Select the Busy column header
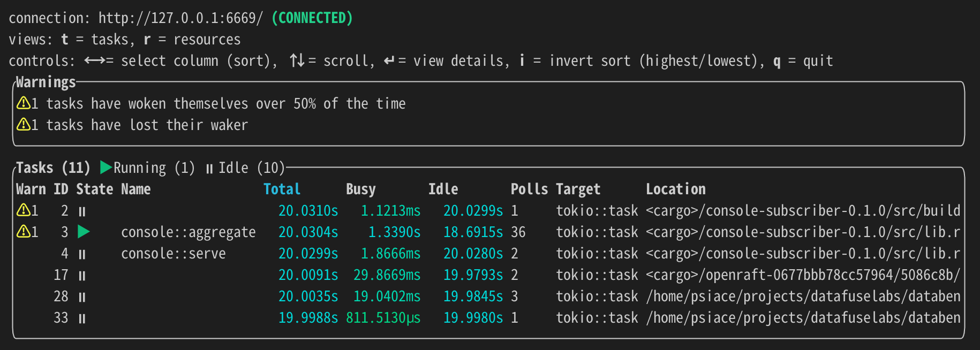 [x=360, y=189]
